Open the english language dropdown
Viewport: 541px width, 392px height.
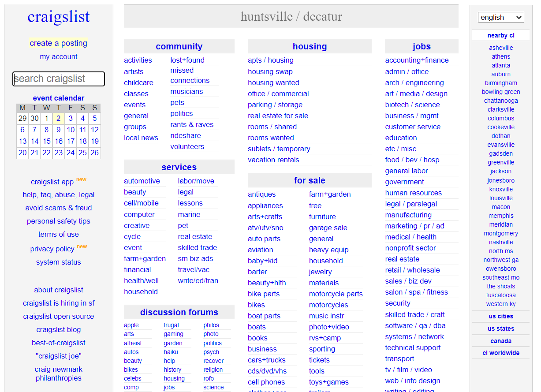(x=500, y=17)
